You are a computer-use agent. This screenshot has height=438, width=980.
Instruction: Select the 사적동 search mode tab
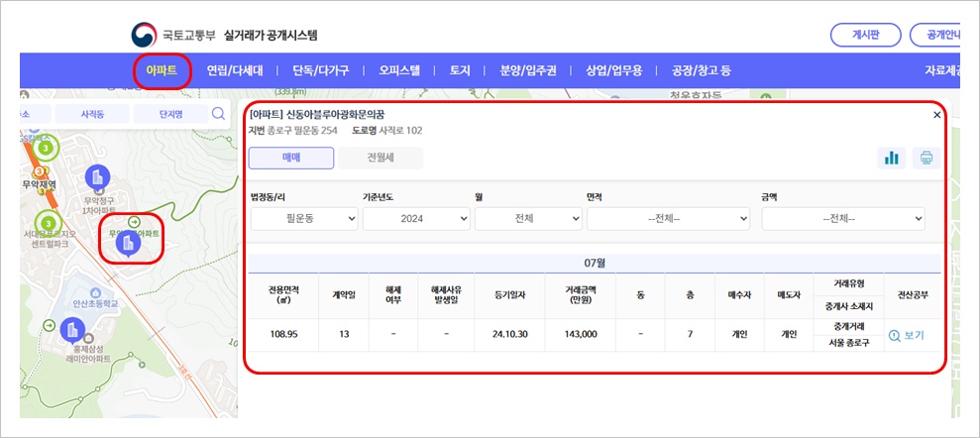[x=91, y=115]
